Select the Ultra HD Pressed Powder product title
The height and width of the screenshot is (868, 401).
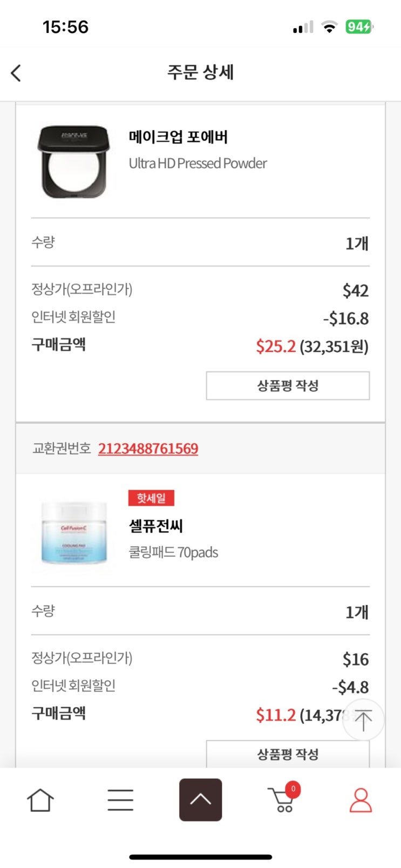(x=198, y=163)
